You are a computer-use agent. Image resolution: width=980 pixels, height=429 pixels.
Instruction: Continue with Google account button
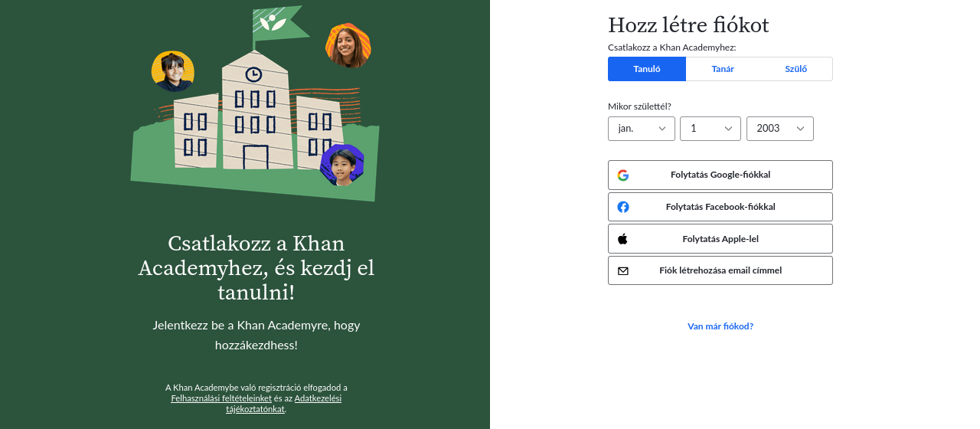pyautogui.click(x=720, y=175)
